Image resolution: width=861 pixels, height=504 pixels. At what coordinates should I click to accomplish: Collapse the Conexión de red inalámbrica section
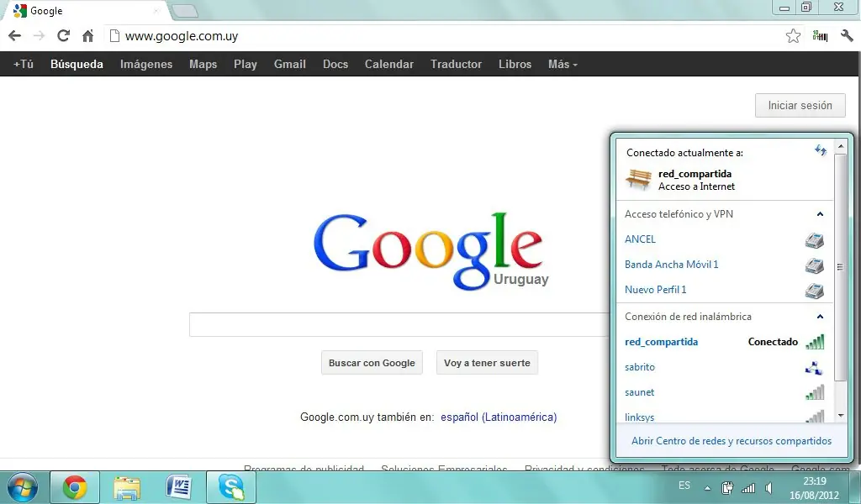click(x=820, y=317)
